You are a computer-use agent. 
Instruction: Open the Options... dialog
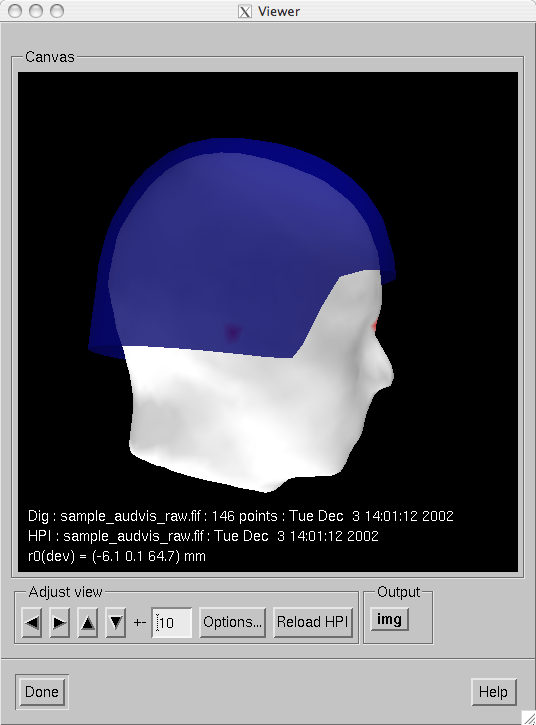click(x=233, y=622)
